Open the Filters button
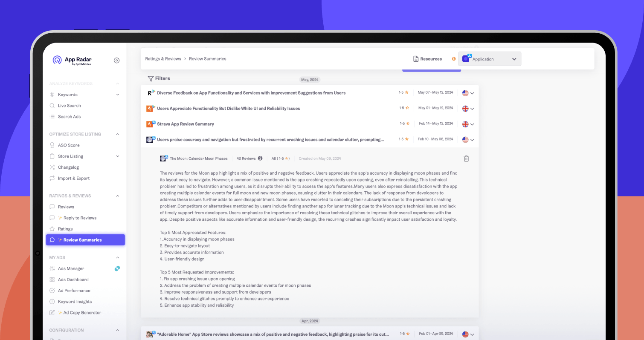Screen dimensions: 644x340 click(159, 79)
